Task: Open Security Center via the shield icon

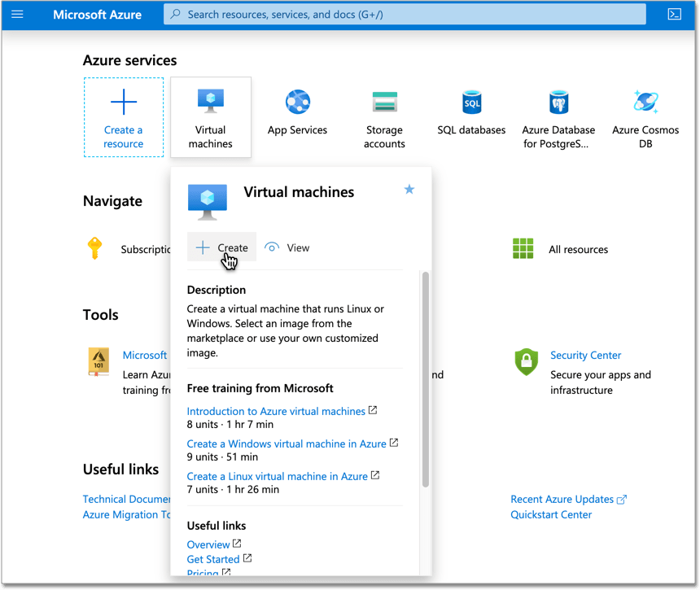Action: (x=527, y=362)
